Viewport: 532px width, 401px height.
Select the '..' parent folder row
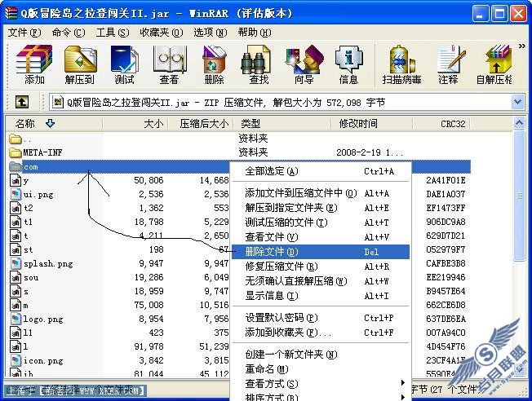pos(20,139)
